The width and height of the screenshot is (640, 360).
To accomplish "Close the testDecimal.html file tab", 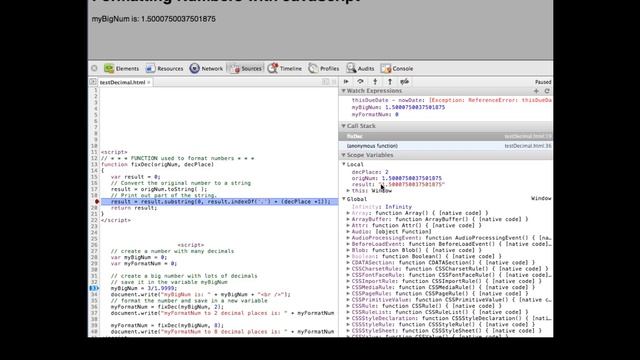I will (x=149, y=82).
